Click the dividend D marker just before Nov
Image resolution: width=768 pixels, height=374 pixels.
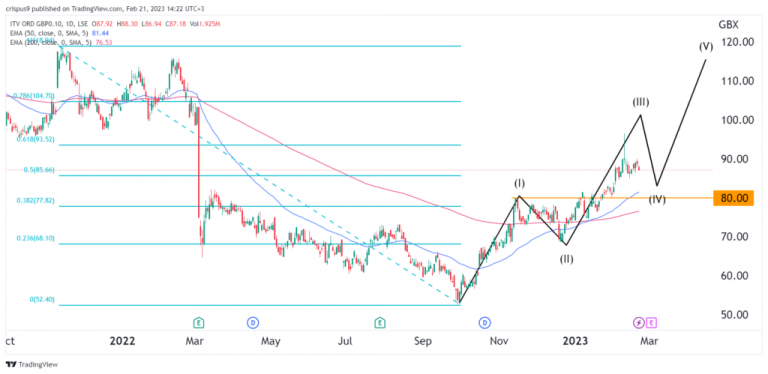pos(484,322)
